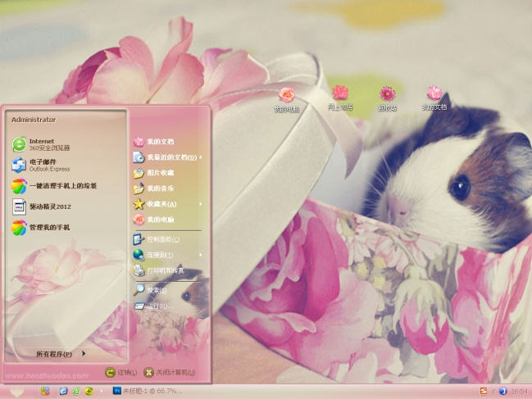Expand 收藏夹(A) favorites submenu

tap(168, 204)
